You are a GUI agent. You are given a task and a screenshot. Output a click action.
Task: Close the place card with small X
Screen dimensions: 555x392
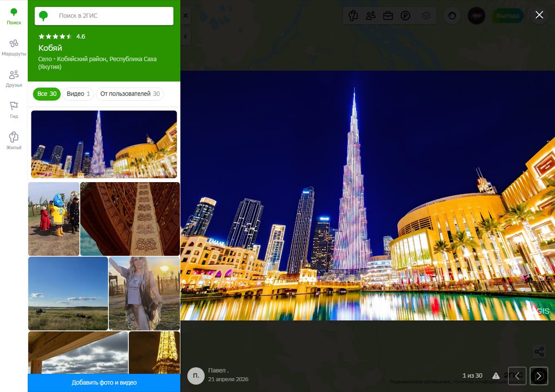[x=185, y=16]
